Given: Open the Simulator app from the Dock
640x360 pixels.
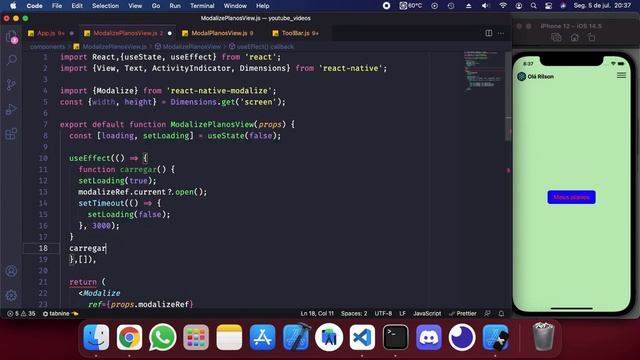Looking at the screenshot, I should [x=496, y=338].
